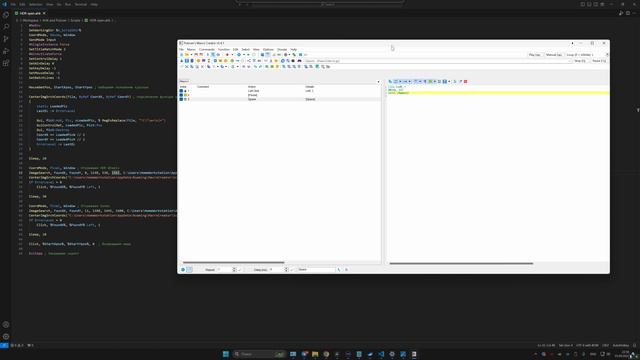Click the Copy icon in edit toolbar
This screenshot has height=360, width=640.
click(x=191, y=67)
